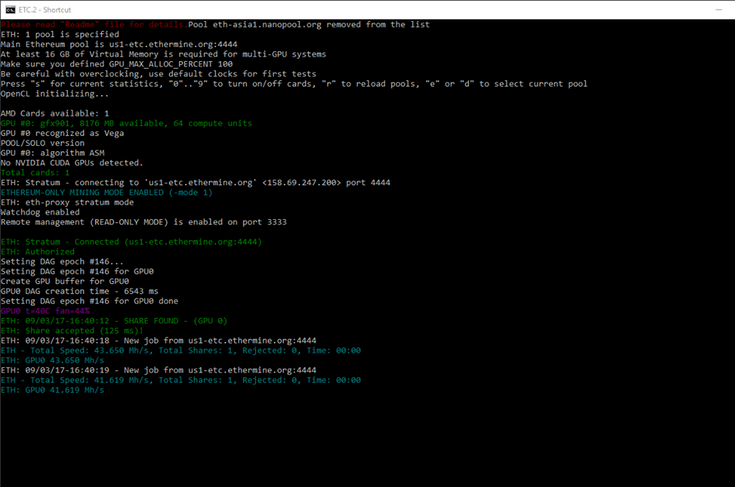735x487 pixels.
Task: Click line 'Make sure you defined GPU_MAX_ALLOC_PERCENT 100'
Action: [117, 64]
